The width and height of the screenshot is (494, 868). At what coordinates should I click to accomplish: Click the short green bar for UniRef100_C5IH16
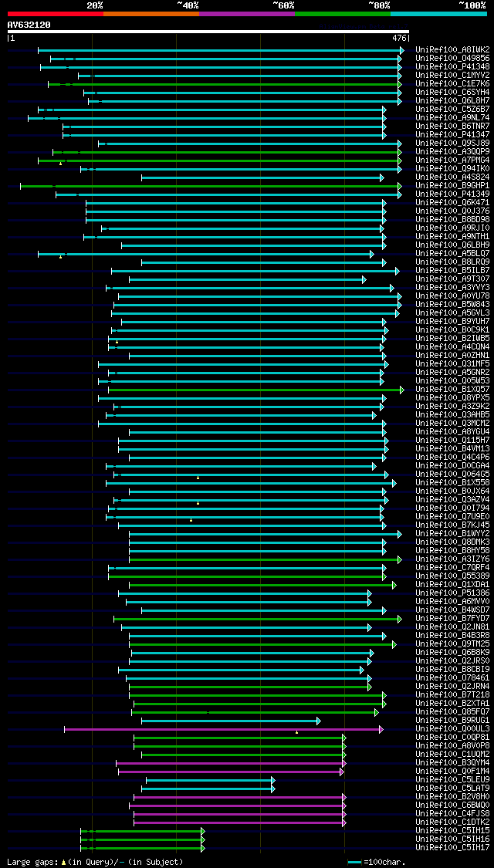[x=142, y=839]
